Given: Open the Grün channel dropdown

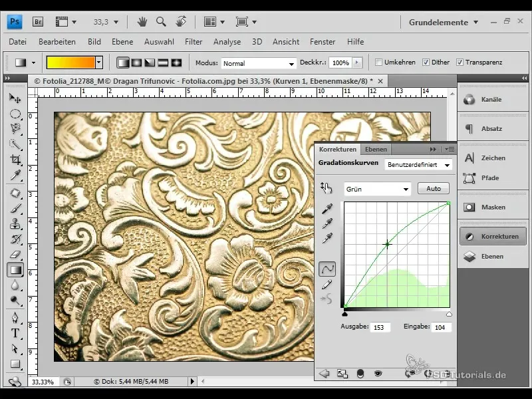Looking at the screenshot, I should [378, 189].
